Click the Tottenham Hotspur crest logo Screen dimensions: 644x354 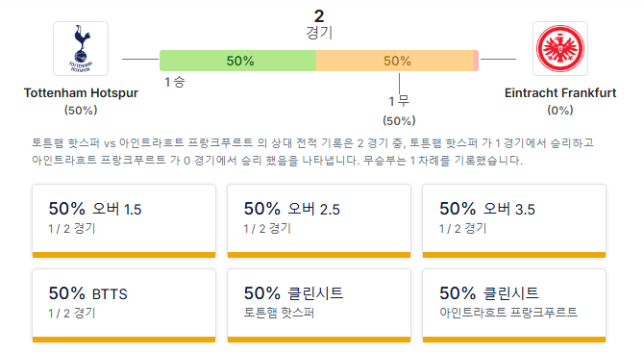(x=81, y=48)
